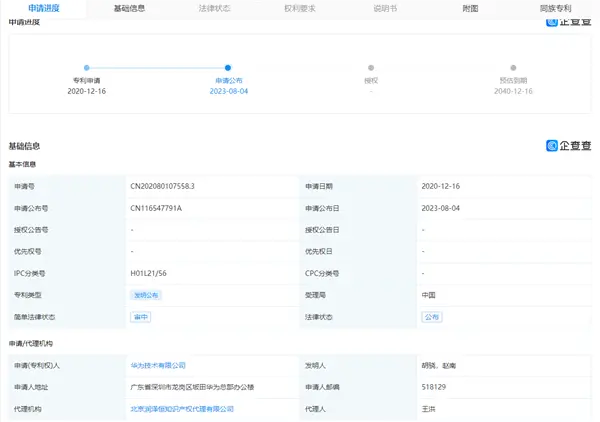This screenshot has width=600, height=422.
Task: Click the 申请公布日 value 2023-08-04 in table
Action: 440,208
